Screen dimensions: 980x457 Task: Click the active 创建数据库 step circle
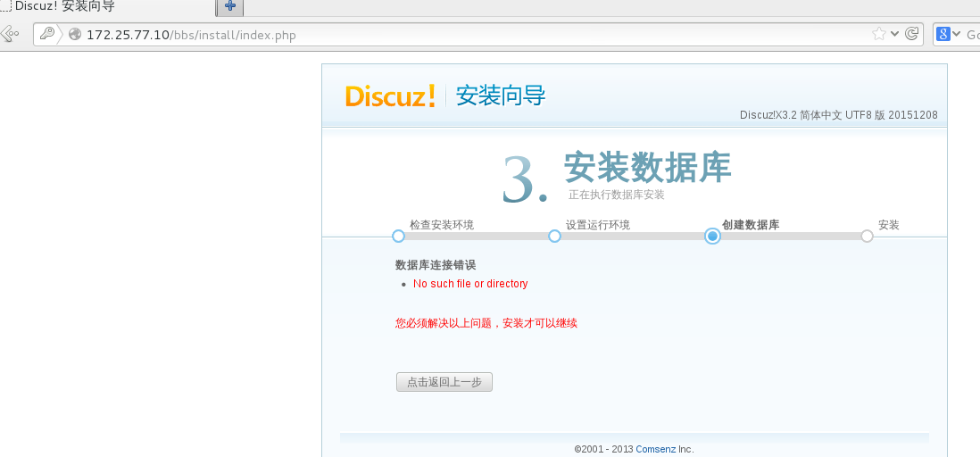tap(712, 237)
